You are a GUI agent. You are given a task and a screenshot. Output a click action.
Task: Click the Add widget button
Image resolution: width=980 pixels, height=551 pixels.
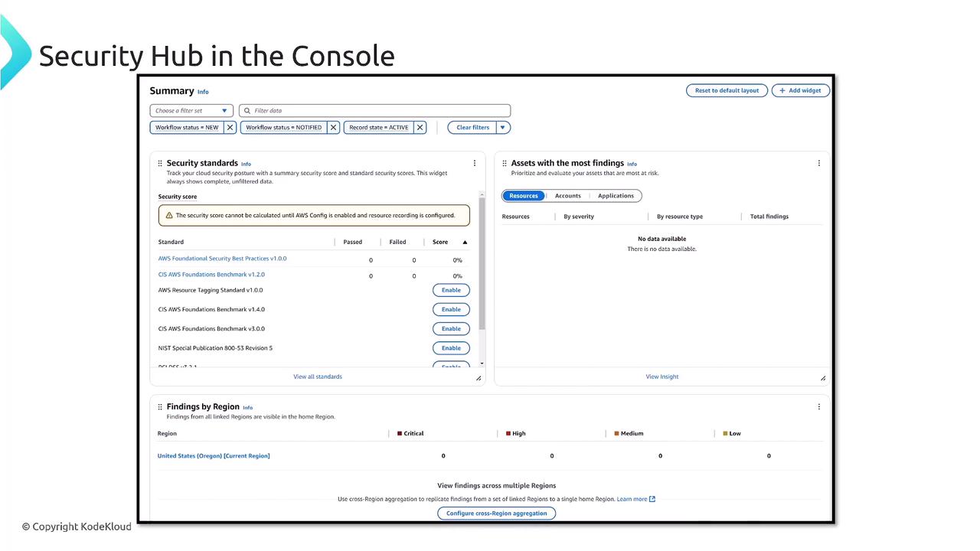click(800, 90)
